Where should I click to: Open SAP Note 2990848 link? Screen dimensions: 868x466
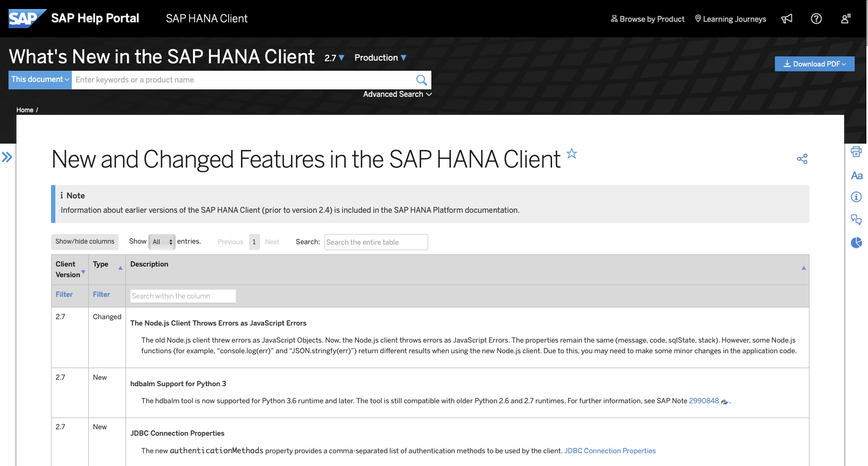click(704, 401)
